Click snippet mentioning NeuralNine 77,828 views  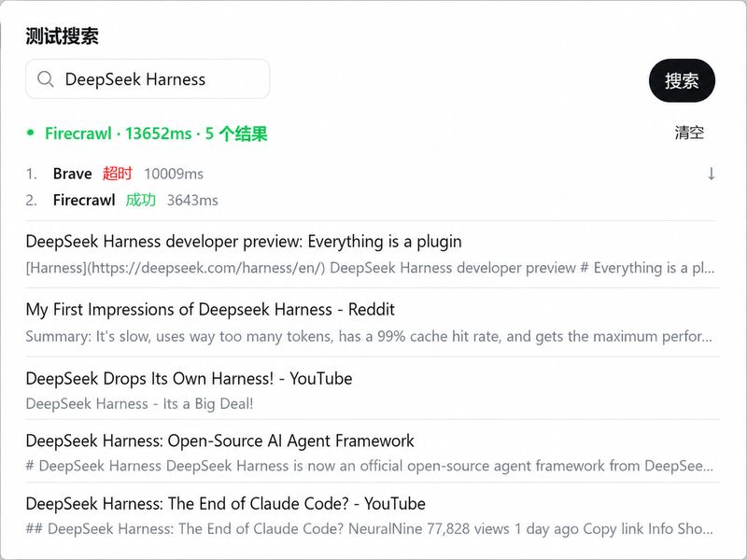tap(369, 528)
